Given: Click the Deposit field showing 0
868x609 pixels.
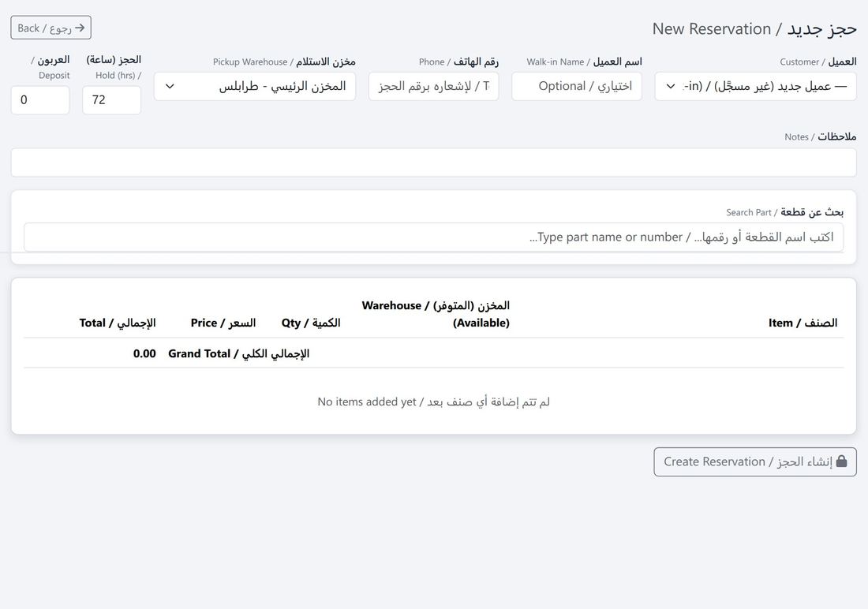Looking at the screenshot, I should (40, 100).
